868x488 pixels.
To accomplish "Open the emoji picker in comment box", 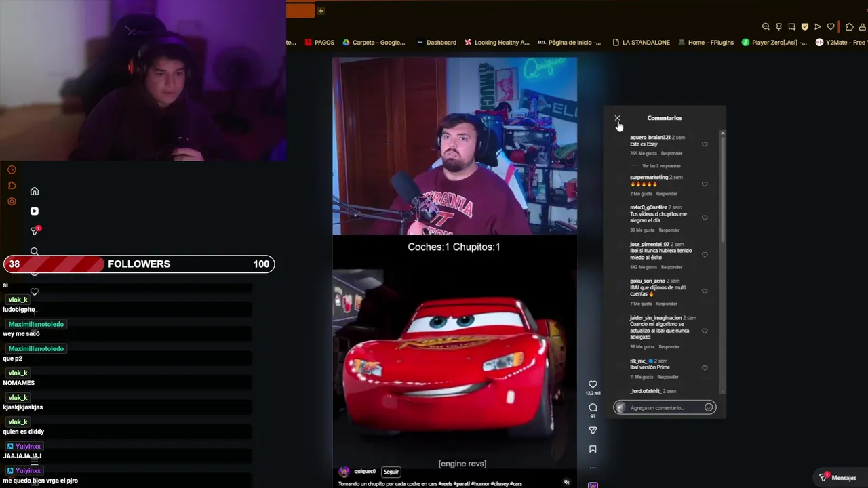I will click(x=709, y=407).
